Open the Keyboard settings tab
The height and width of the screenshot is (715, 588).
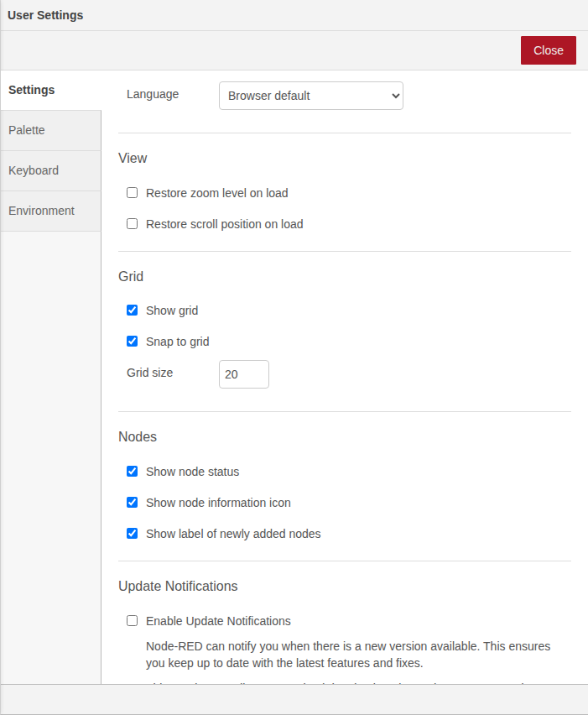pyautogui.click(x=50, y=170)
